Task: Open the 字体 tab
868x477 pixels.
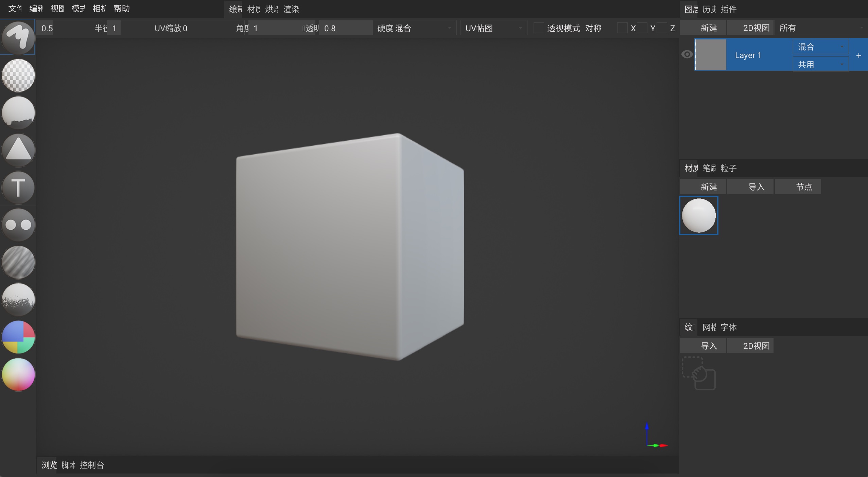Action: point(728,327)
